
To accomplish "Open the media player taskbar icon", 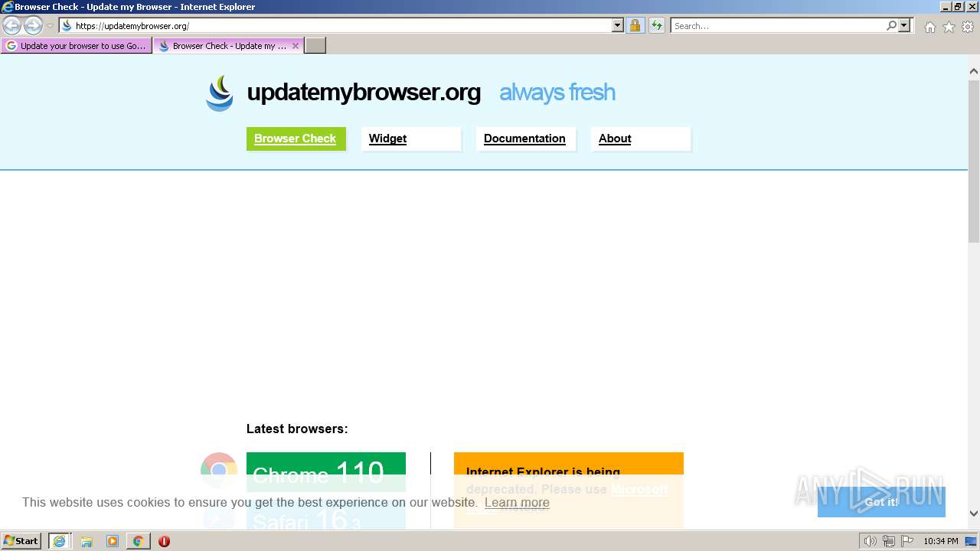I will pos(113,541).
